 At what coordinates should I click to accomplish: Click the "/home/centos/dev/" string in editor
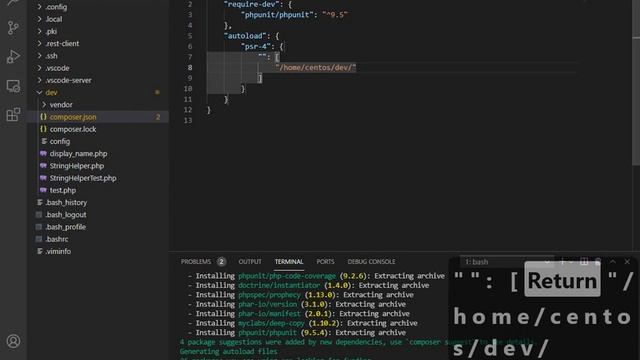pyautogui.click(x=316, y=67)
